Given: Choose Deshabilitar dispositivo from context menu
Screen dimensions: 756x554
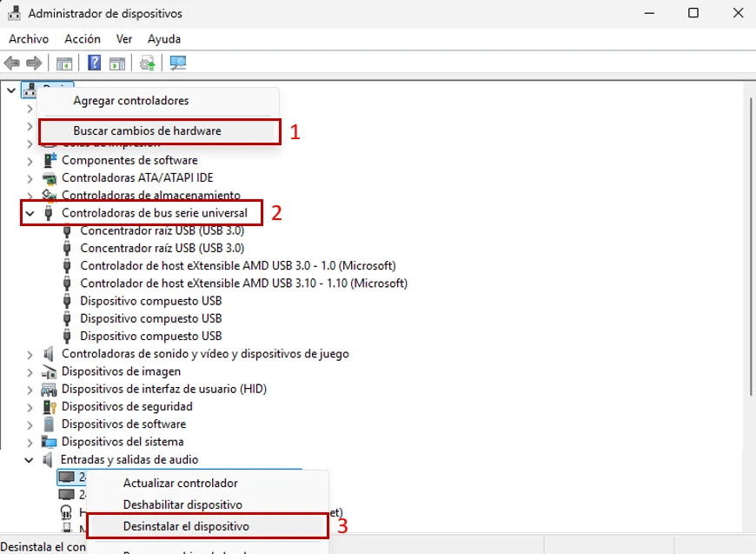Looking at the screenshot, I should tap(208, 504).
